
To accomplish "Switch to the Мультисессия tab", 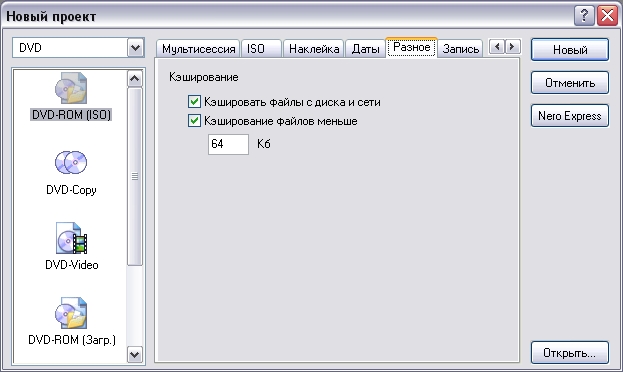I will 198,49.
